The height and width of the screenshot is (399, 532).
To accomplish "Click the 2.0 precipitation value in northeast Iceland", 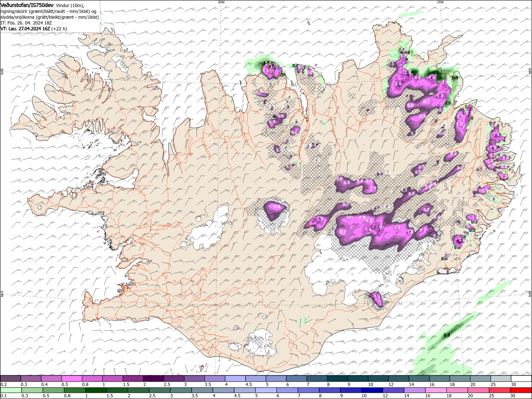I will [398, 84].
